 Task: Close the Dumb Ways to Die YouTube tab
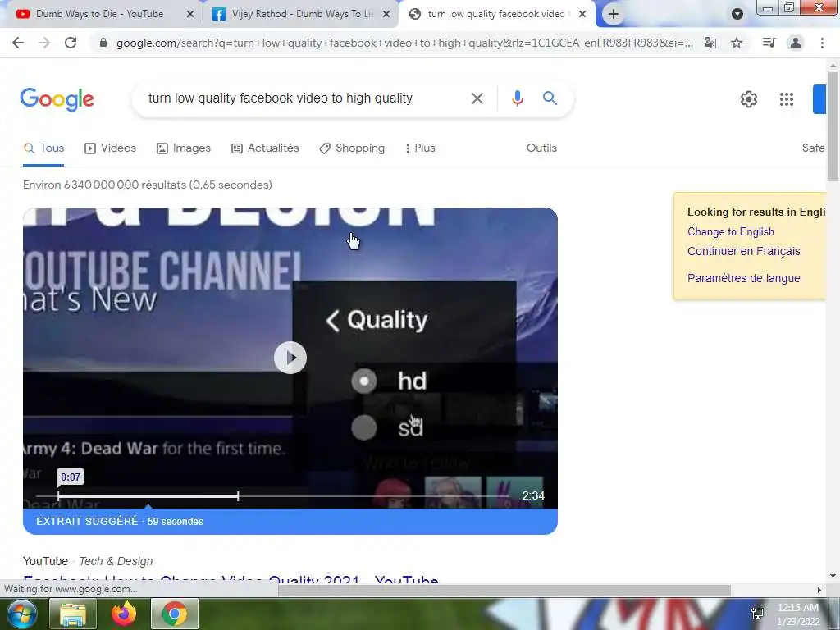pos(190,15)
